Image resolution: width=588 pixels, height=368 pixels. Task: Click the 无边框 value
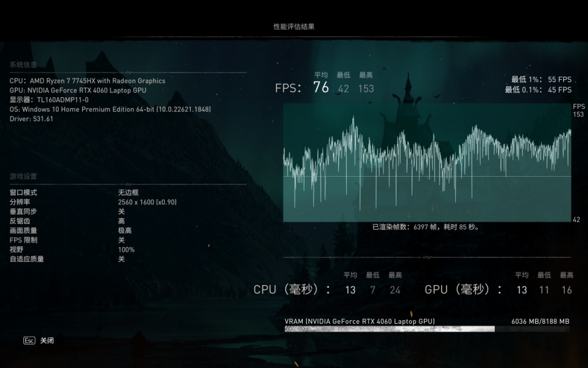tap(128, 192)
